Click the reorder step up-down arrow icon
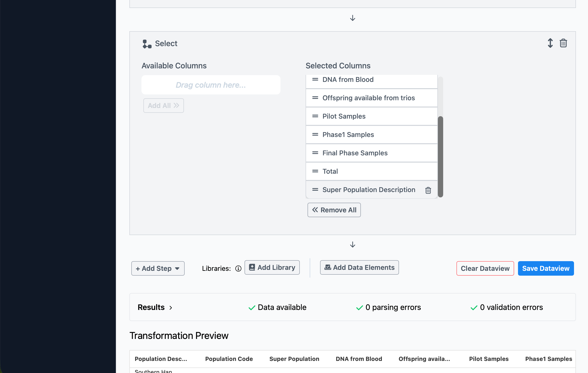This screenshot has width=588, height=373. coord(550,43)
